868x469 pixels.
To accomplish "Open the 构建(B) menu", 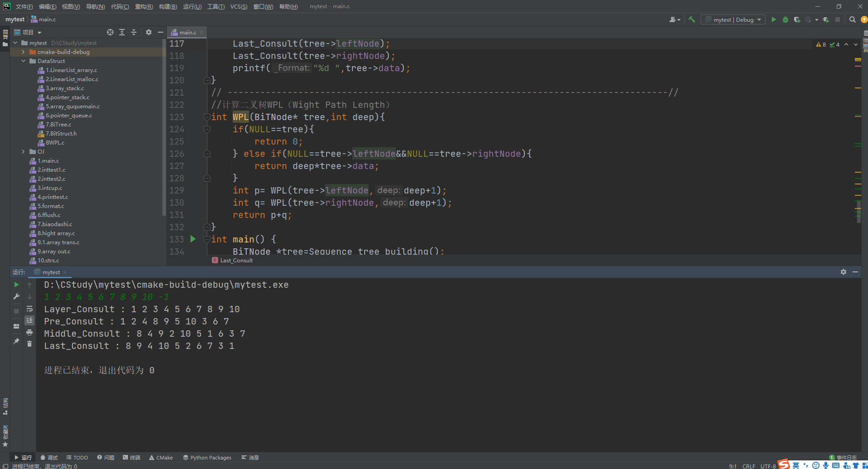I will click(168, 6).
